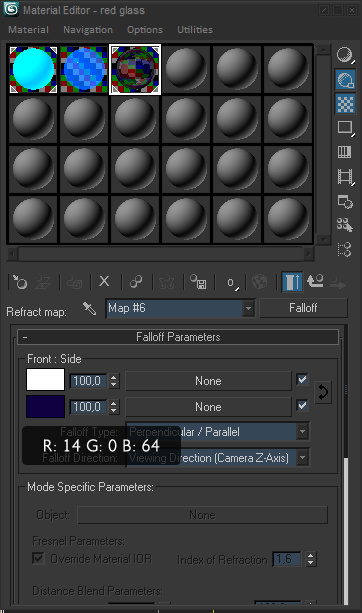This screenshot has height=613, width=362.
Task: Click the eyedropper pick material icon
Action: (x=90, y=309)
